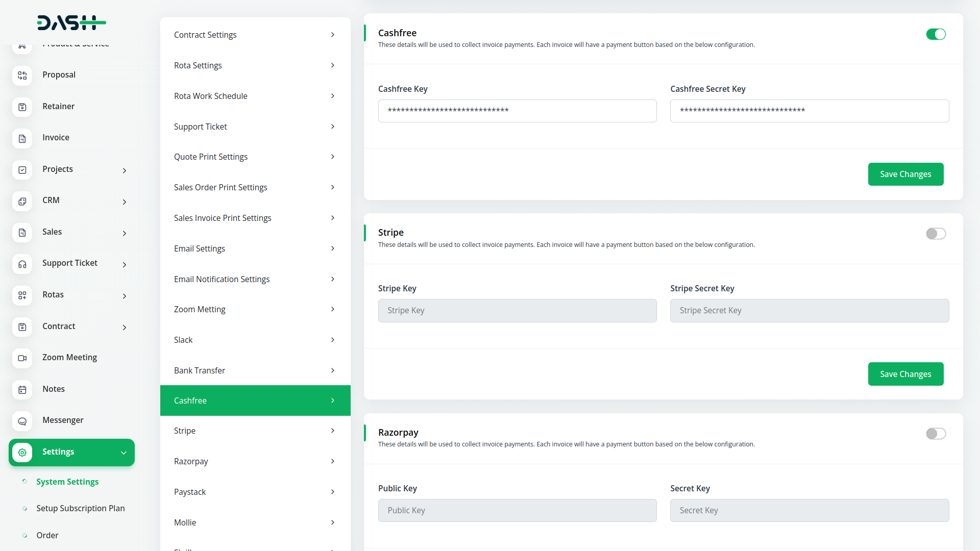
Task: Click the Messenger chat bubble icon
Action: (22, 421)
